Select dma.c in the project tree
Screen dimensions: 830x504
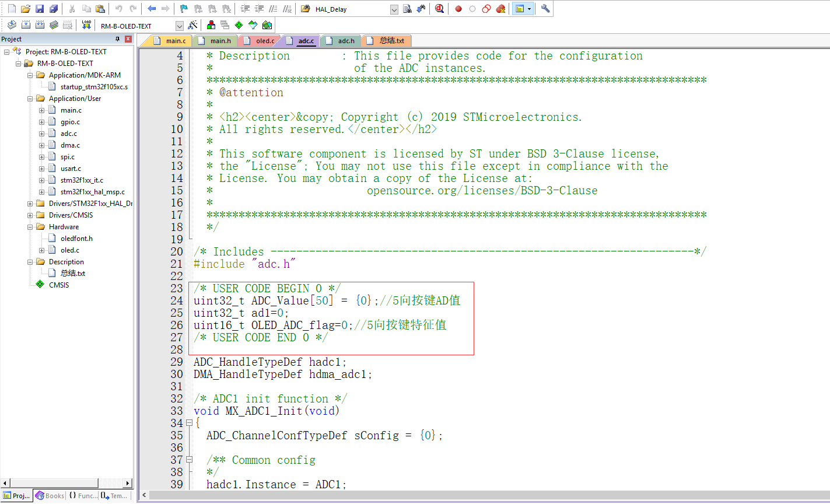pos(70,145)
